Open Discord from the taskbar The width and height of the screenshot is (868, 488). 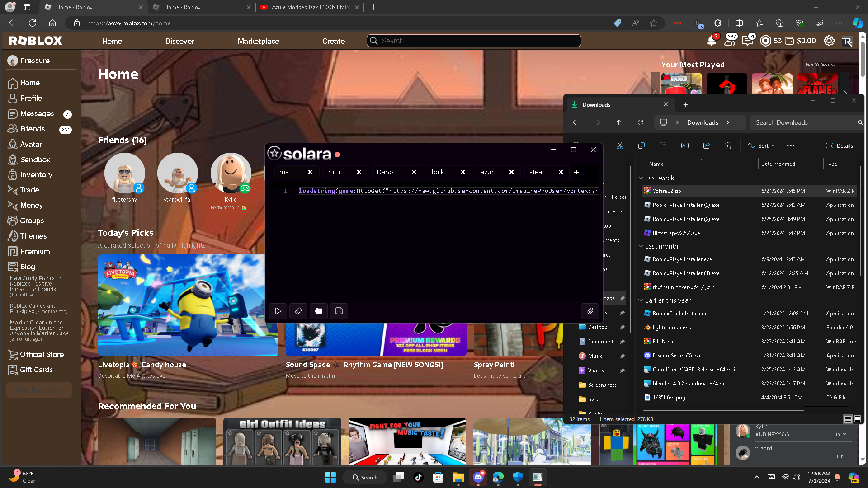[x=478, y=477]
